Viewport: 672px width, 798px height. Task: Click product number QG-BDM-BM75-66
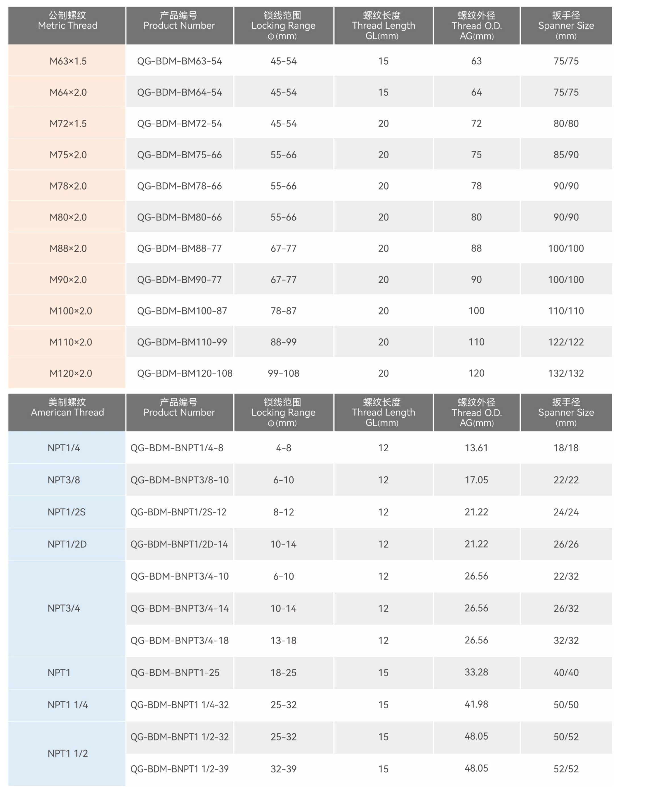point(179,155)
